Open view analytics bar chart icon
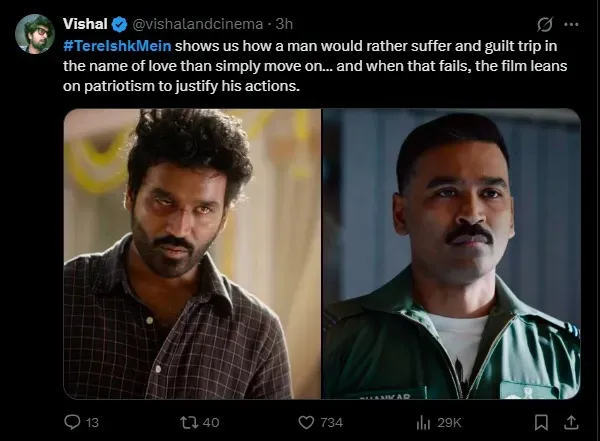Image resolution: width=600 pixels, height=441 pixels. (x=422, y=422)
